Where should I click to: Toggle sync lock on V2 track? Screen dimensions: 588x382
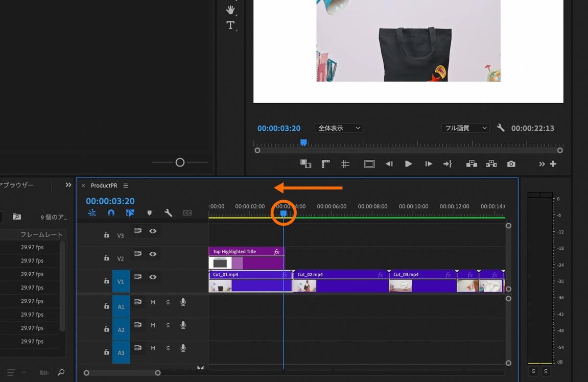(138, 253)
